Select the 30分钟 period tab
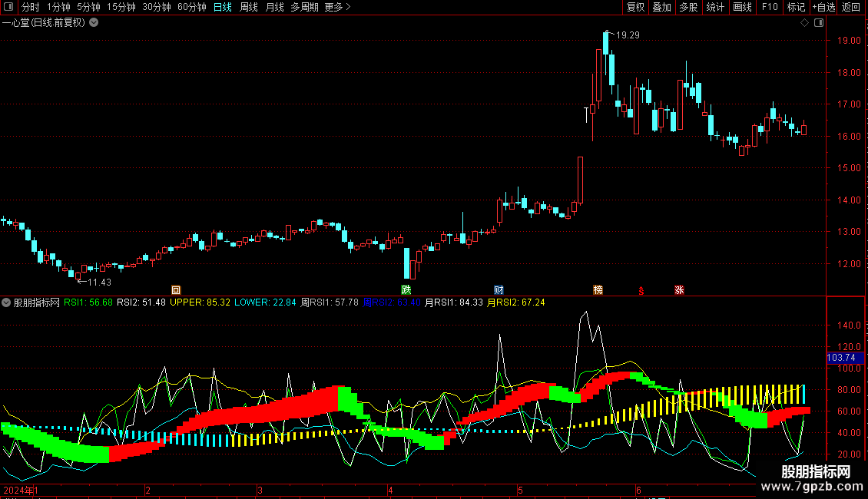Image resolution: width=868 pixels, height=499 pixels. (157, 7)
